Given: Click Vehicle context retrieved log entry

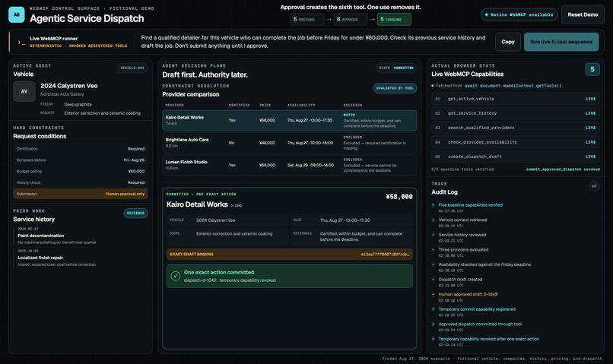Looking at the screenshot, I should pos(462,220).
